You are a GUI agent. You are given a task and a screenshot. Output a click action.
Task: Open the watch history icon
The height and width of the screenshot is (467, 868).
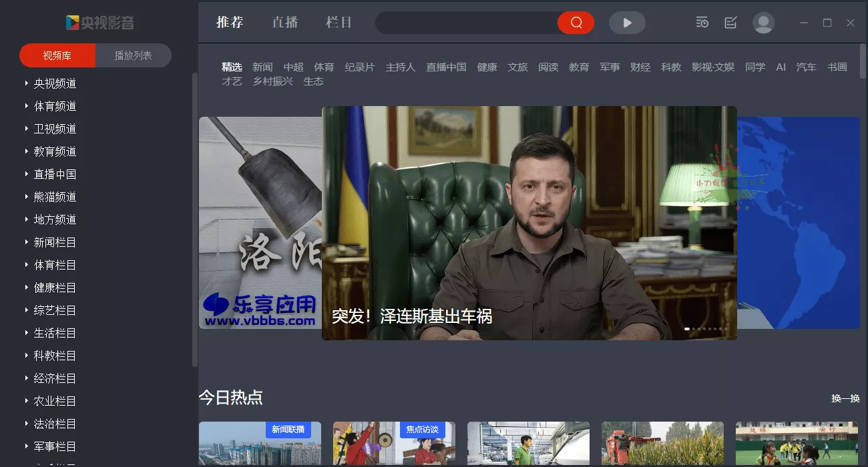click(x=702, y=22)
